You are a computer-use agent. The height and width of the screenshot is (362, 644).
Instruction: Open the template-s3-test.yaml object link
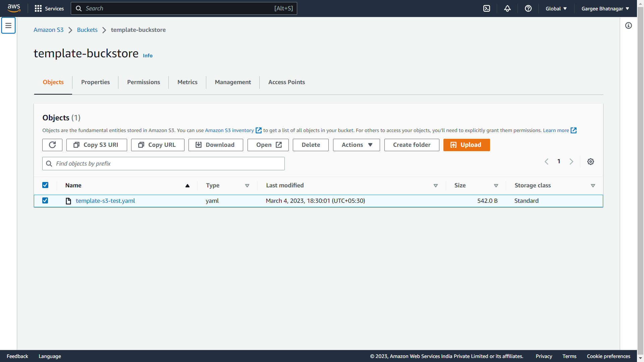tap(105, 201)
